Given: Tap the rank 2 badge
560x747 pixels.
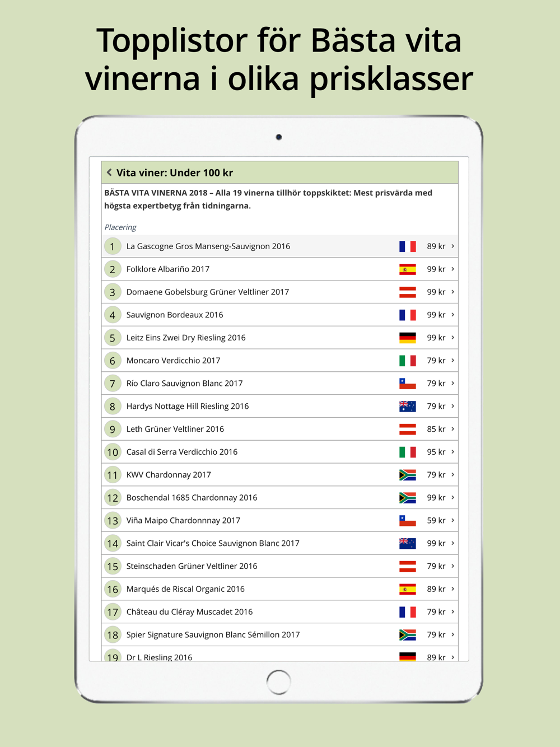Looking at the screenshot, I should pyautogui.click(x=113, y=269).
